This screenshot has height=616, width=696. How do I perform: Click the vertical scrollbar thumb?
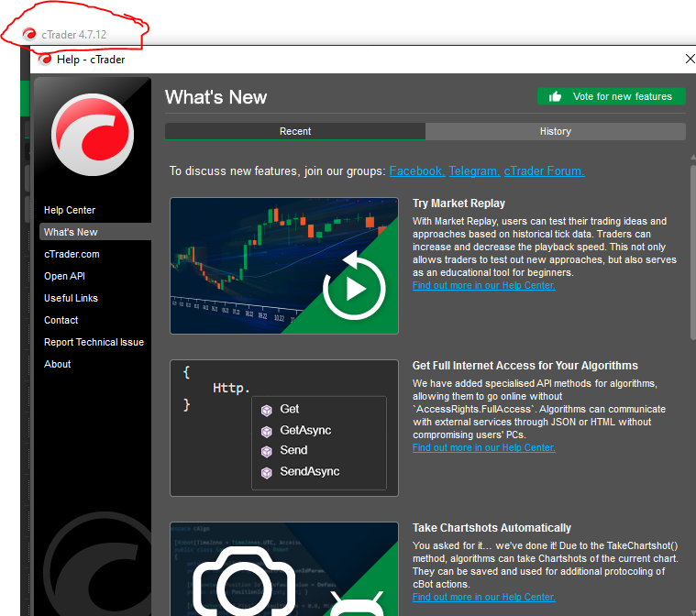click(693, 253)
